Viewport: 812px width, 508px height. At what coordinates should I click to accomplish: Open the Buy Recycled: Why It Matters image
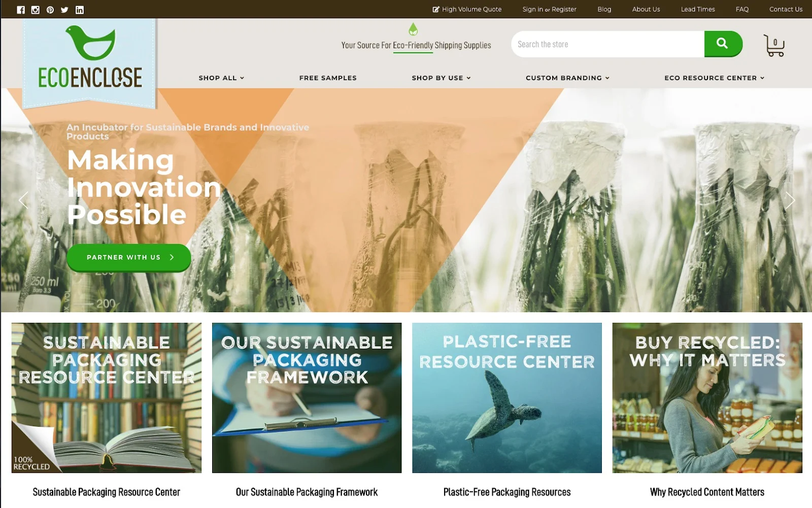707,398
